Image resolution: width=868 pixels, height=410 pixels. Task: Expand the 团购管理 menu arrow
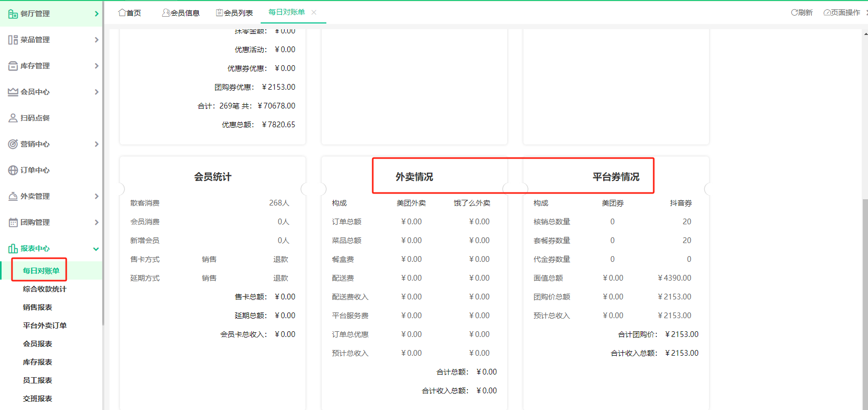[x=96, y=222]
